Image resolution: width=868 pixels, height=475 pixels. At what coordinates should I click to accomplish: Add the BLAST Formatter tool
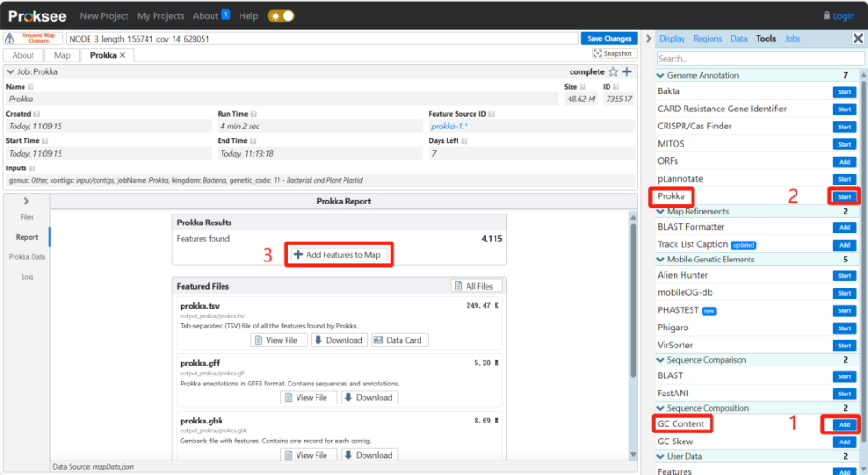tap(844, 227)
